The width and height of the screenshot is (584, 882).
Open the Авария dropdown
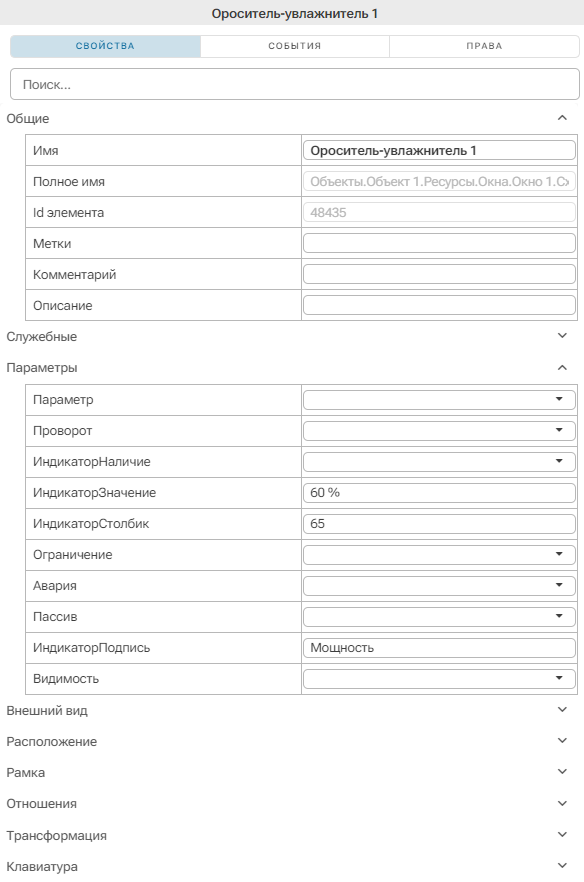point(439,585)
